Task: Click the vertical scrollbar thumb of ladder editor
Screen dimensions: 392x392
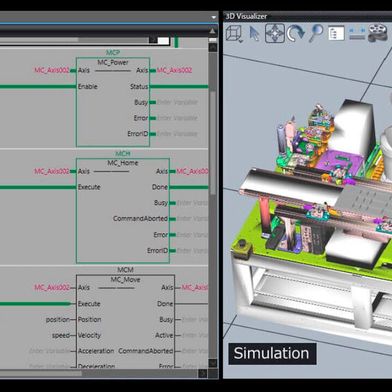Action: click(213, 142)
